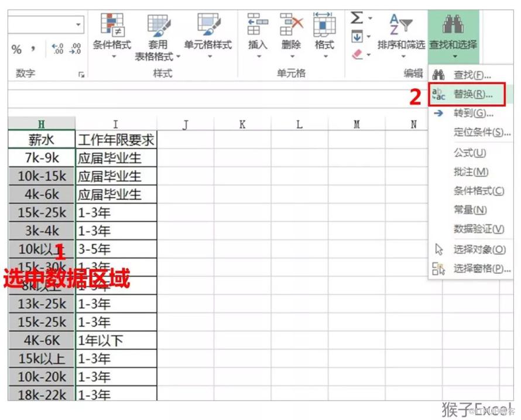
Task: Open the number format combo box dropdown
Action: [78, 25]
